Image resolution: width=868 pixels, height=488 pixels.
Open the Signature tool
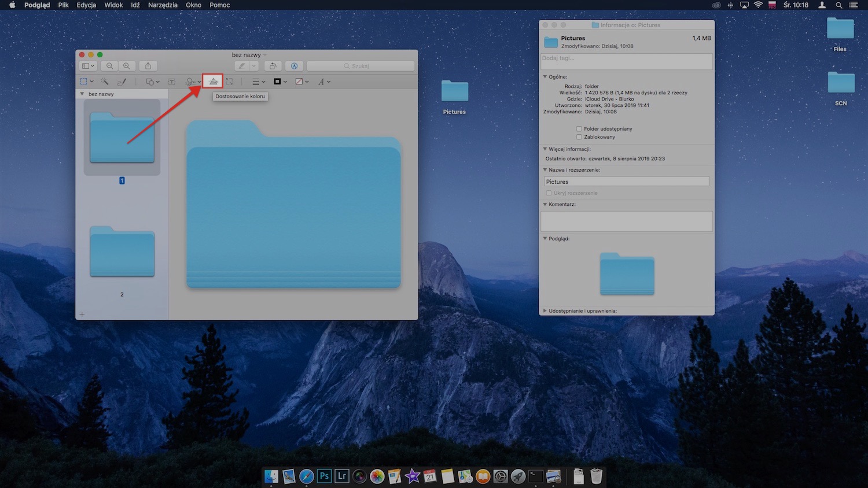pos(191,81)
